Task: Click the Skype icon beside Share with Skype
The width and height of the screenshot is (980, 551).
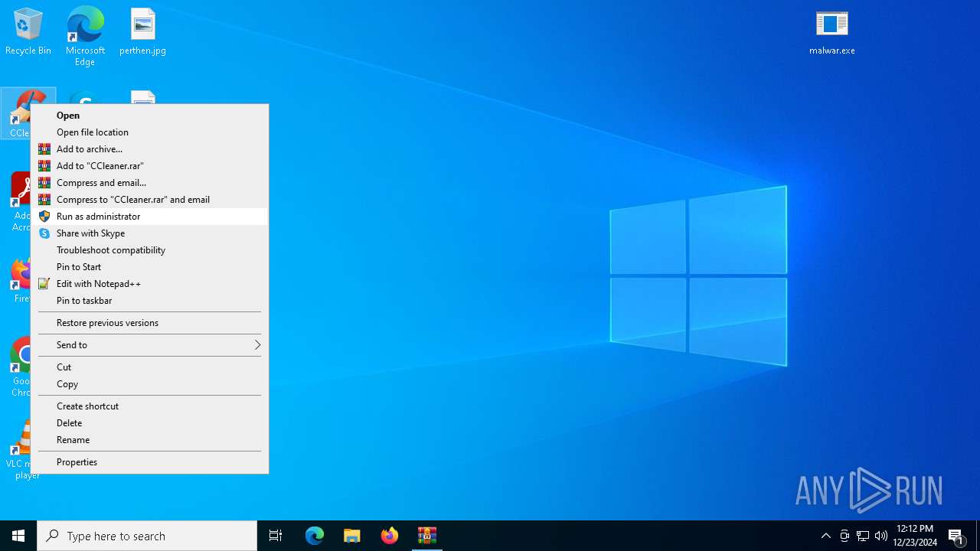Action: (44, 233)
